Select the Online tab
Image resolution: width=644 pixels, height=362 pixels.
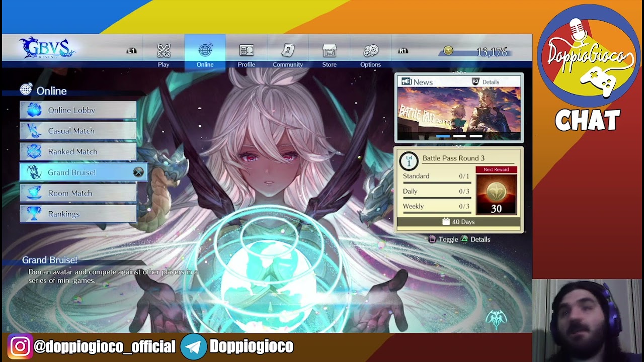205,53
